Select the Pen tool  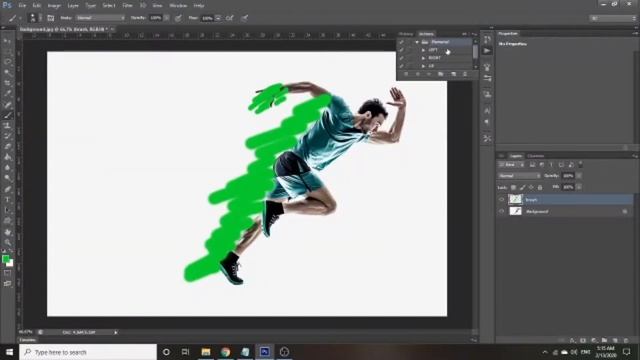[7, 189]
